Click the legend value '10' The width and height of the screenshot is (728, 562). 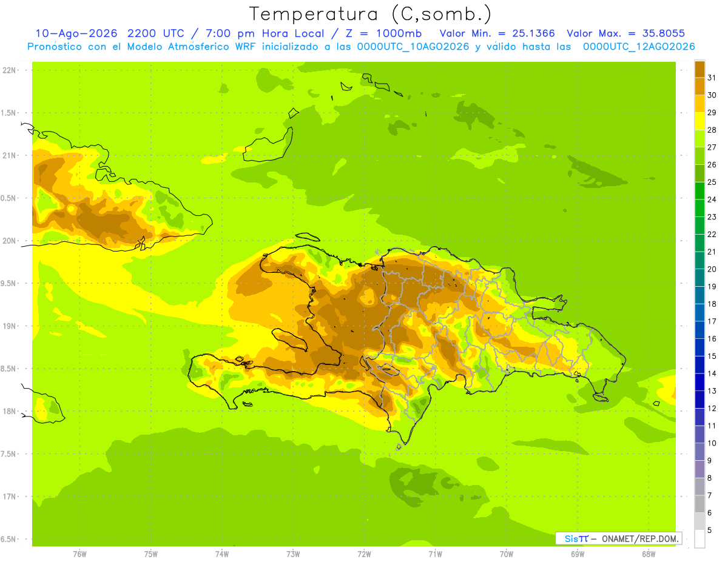point(712,443)
